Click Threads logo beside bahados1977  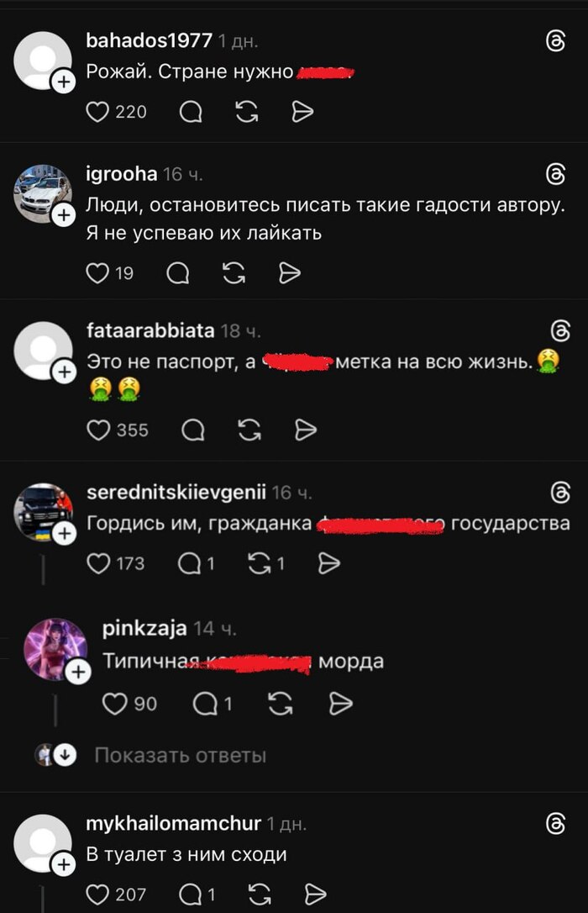556,41
